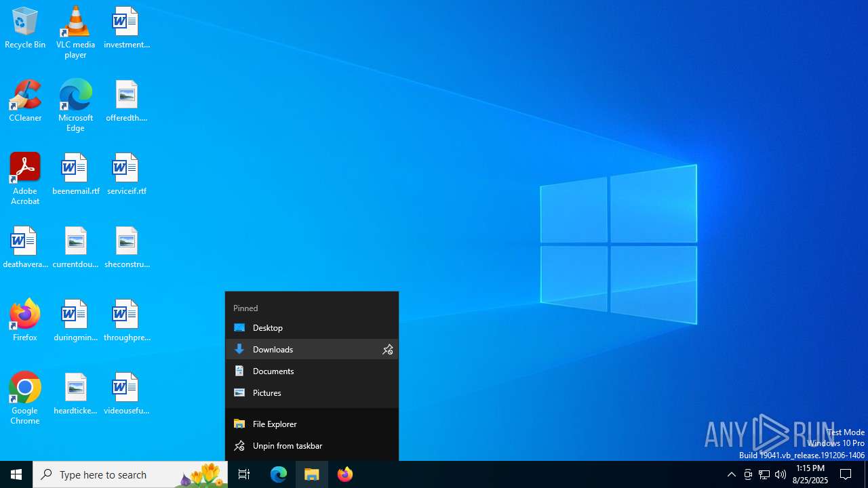Select the currentdou image file

point(75,248)
